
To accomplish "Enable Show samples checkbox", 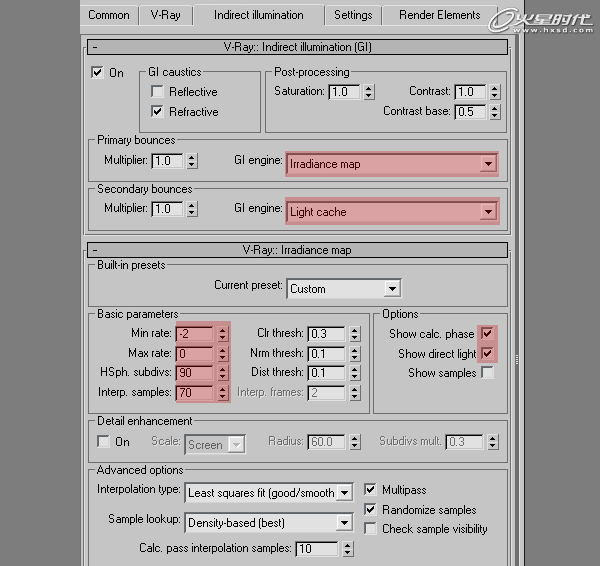I will coord(487,372).
